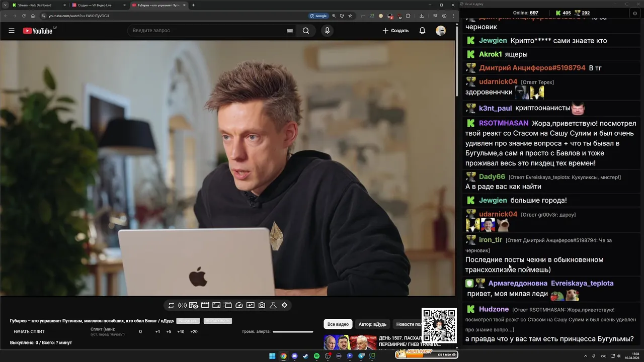Select the Автор: вДудь filter chip
The width and height of the screenshot is (644, 362).
click(372, 324)
